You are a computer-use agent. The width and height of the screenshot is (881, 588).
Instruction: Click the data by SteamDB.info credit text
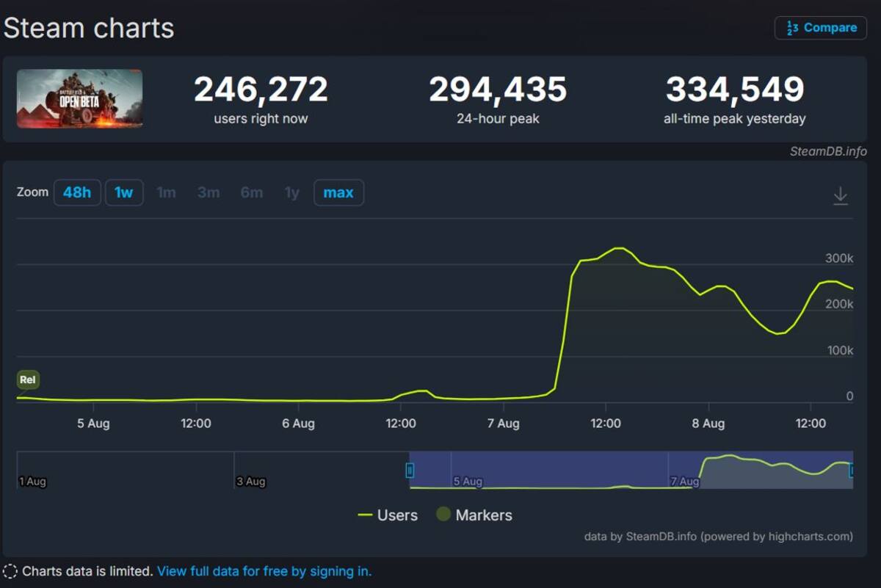pos(719,537)
